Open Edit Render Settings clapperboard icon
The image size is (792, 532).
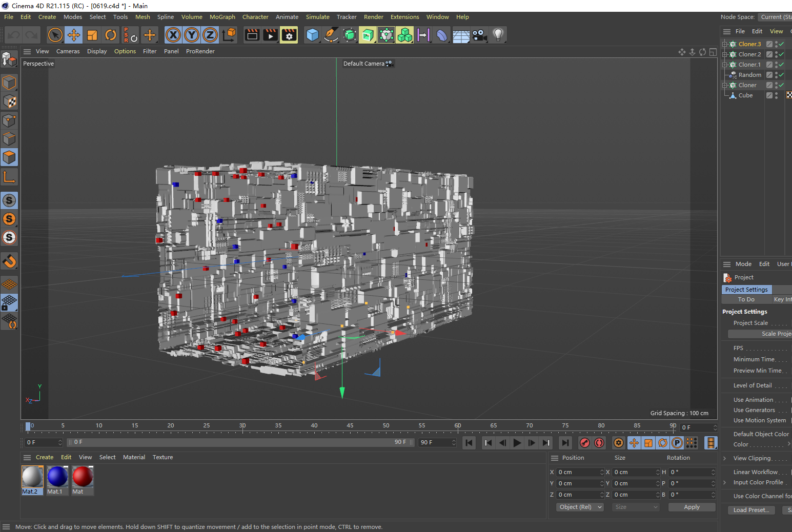(289, 35)
